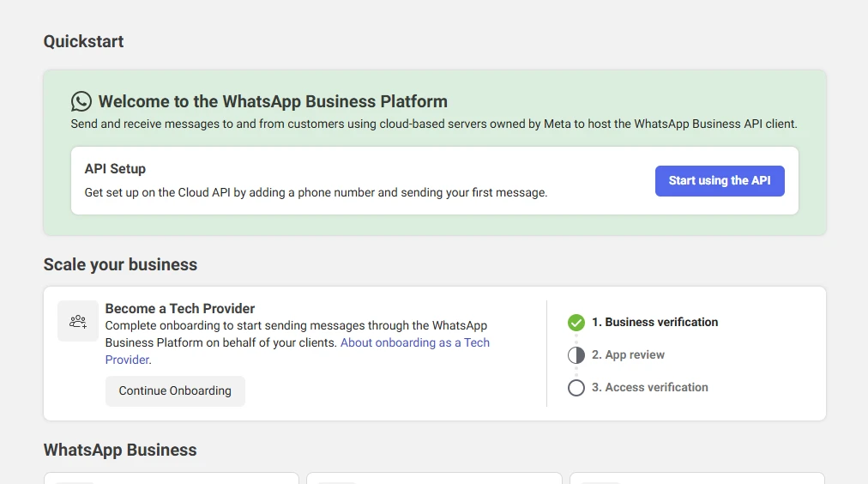
Task: Click the half-filled App review status icon
Action: click(576, 355)
